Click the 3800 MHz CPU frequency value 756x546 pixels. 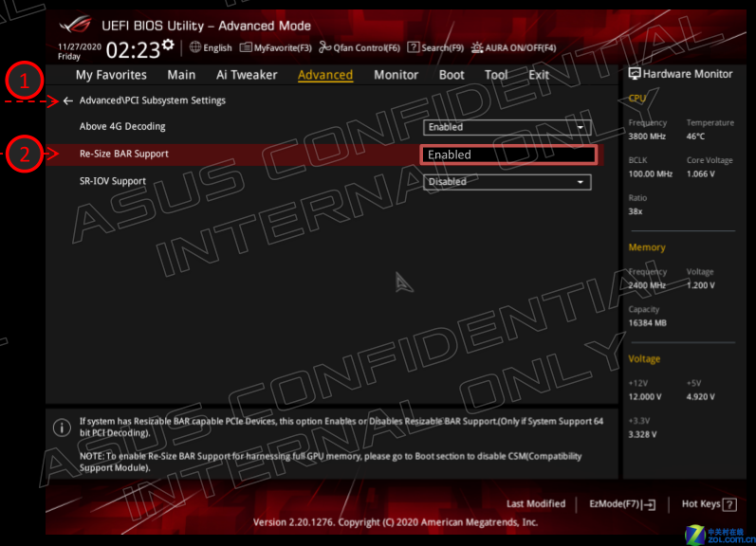pyautogui.click(x=647, y=136)
